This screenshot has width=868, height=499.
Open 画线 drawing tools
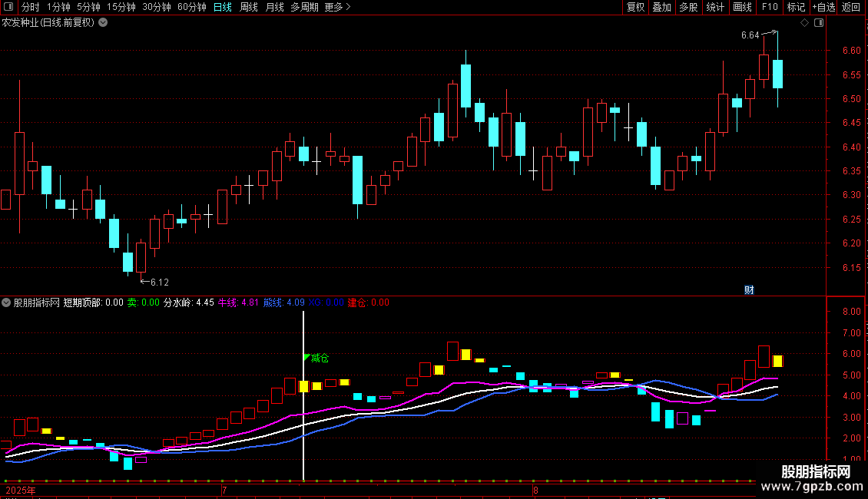pyautogui.click(x=742, y=7)
